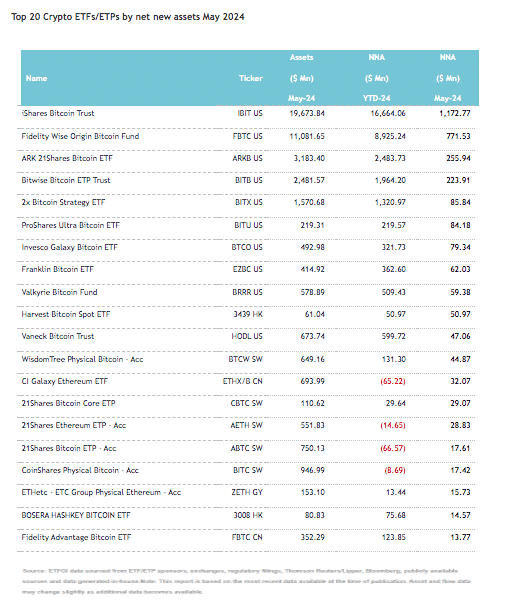Select 'Bitwise Bitcoin ETP Trust' name
511x614 pixels.
pyautogui.click(x=66, y=181)
